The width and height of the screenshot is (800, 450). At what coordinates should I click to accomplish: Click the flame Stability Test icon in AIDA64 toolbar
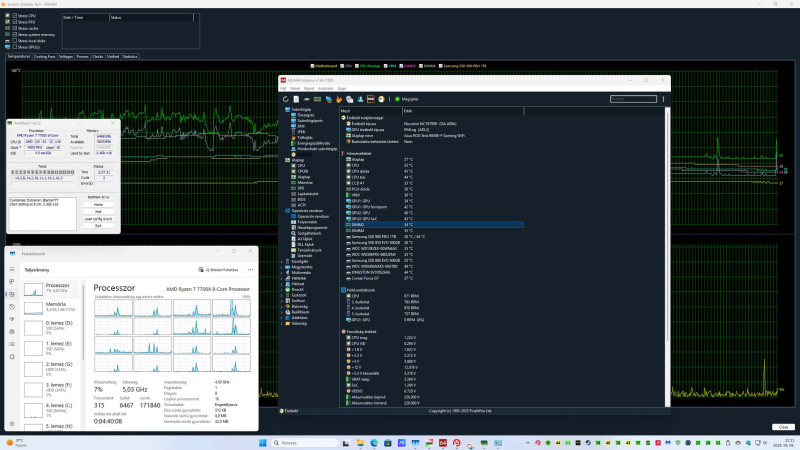tap(339, 99)
